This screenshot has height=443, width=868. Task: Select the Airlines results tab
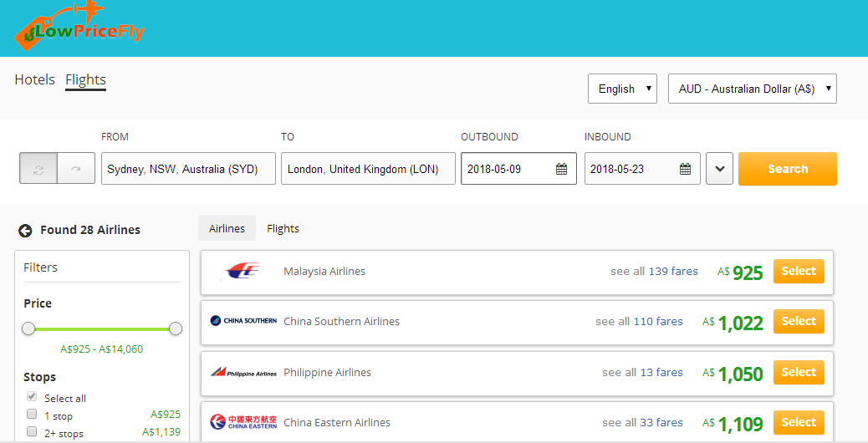point(227,228)
